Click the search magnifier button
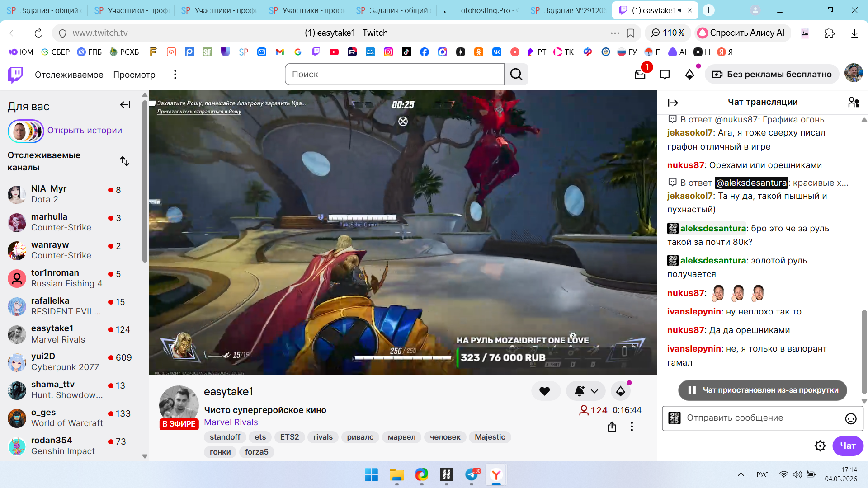This screenshot has width=868, height=488. [x=516, y=75]
